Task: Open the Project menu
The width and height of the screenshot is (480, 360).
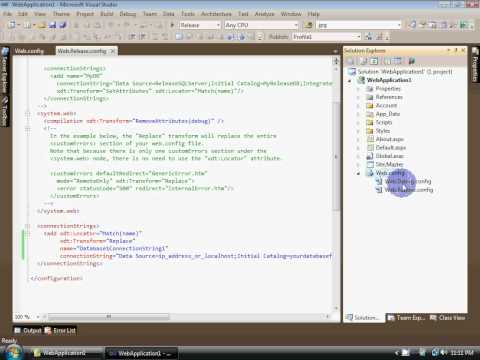Action: [x=85, y=14]
